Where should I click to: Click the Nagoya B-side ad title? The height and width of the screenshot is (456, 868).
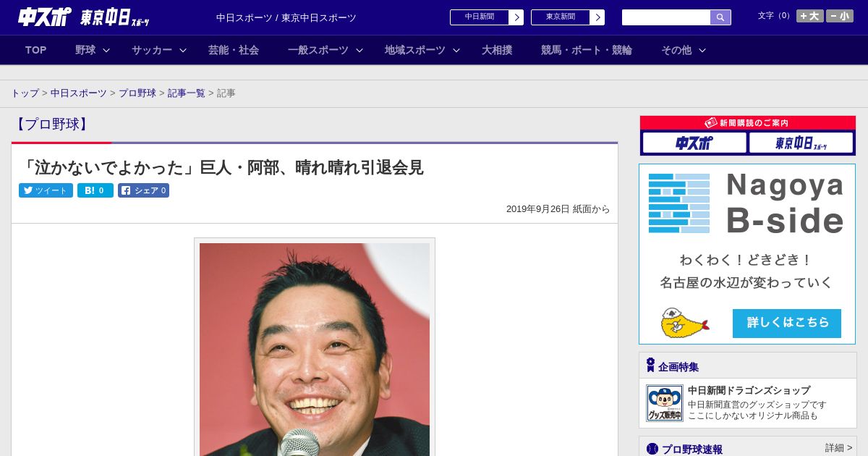785,203
